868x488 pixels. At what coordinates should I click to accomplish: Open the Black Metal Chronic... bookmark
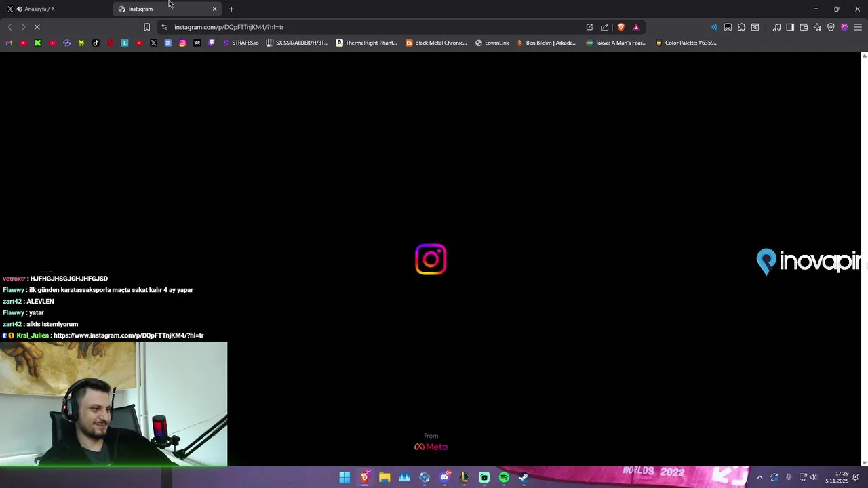click(436, 43)
